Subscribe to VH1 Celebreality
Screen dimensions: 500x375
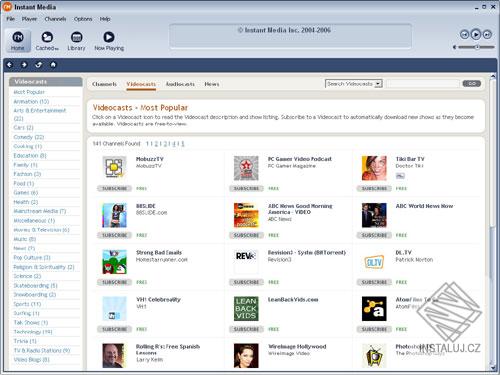(114, 329)
